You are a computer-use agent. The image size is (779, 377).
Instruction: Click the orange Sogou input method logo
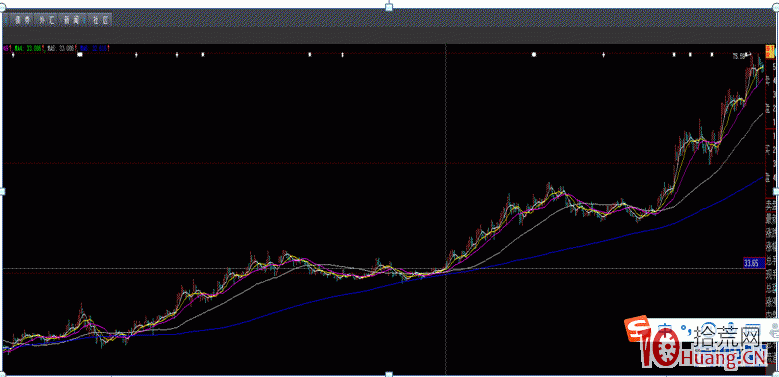coord(636,328)
